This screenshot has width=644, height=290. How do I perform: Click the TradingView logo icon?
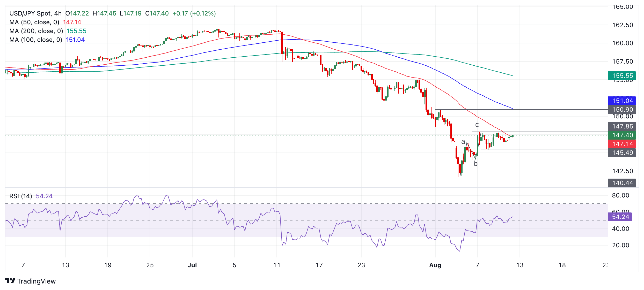[x=10, y=281]
